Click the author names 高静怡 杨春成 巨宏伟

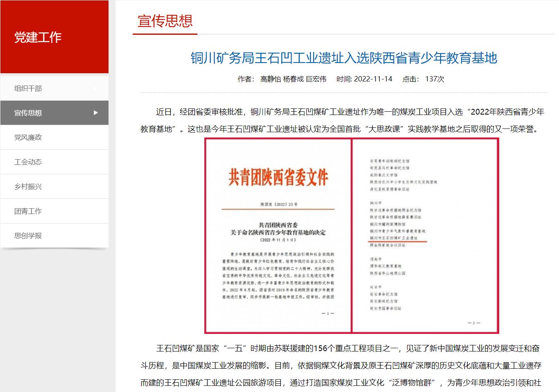[293, 79]
